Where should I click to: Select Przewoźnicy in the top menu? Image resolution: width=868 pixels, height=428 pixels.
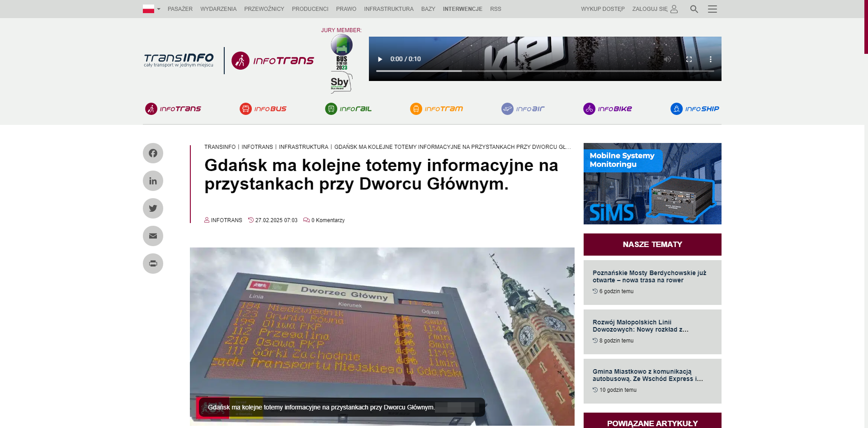pos(264,9)
